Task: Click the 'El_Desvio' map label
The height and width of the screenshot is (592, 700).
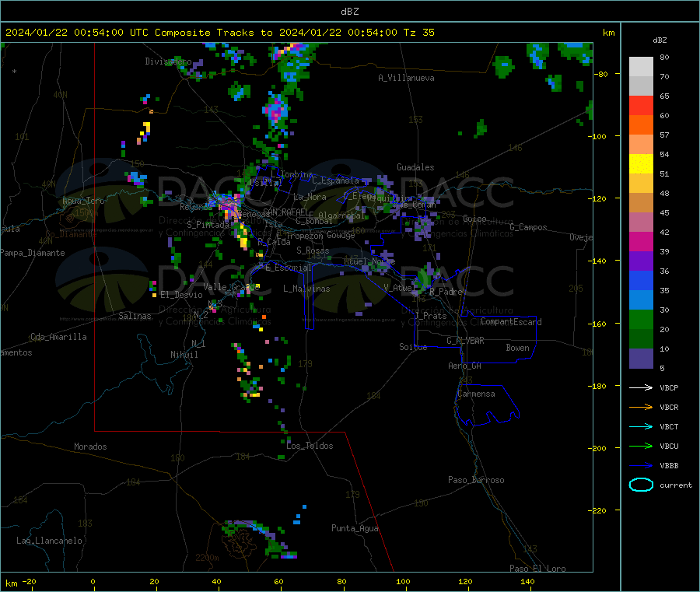Action: (x=181, y=295)
